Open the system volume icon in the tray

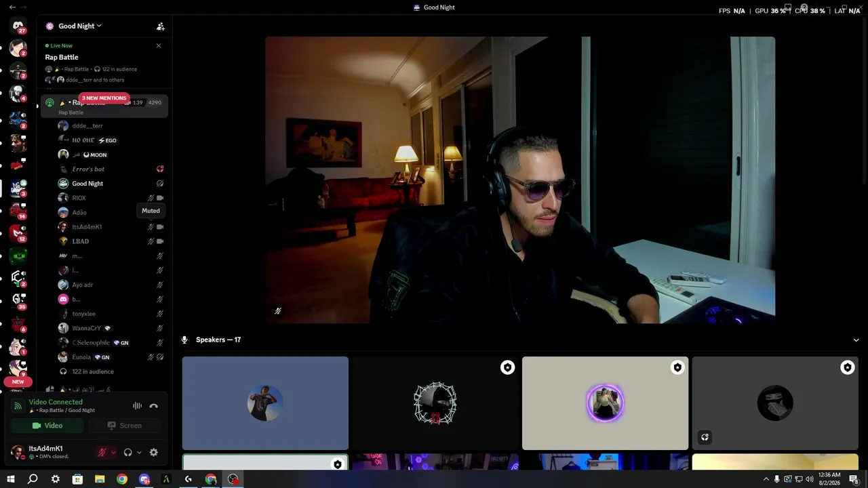tap(810, 479)
